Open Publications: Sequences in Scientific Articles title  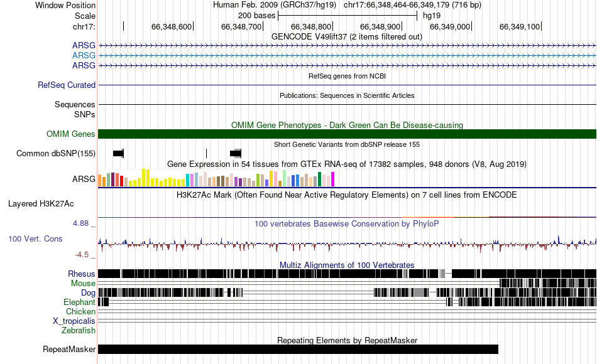[x=347, y=95]
